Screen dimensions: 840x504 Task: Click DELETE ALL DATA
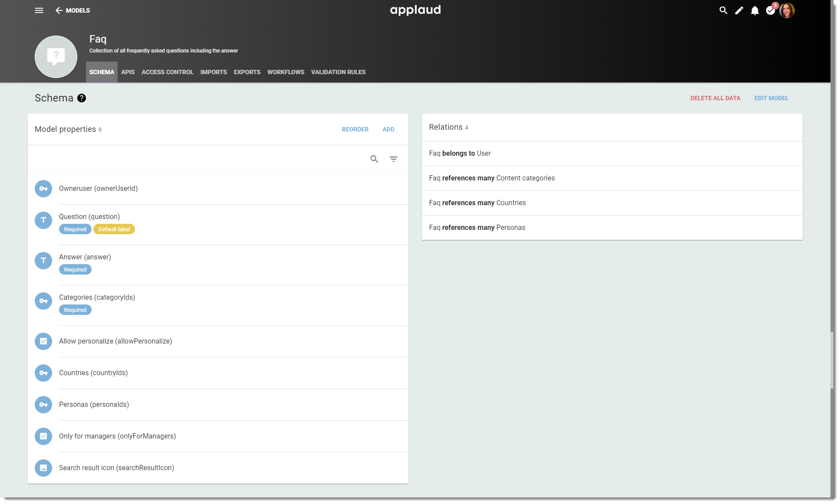pyautogui.click(x=715, y=98)
